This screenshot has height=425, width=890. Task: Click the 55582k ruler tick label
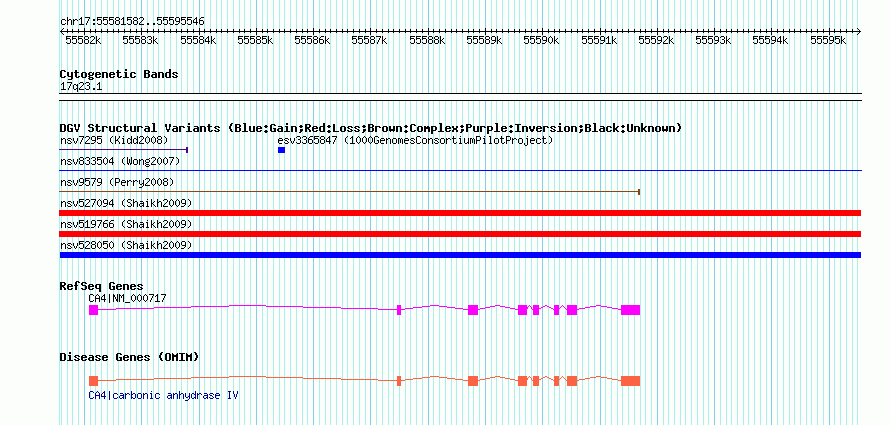pos(83,40)
